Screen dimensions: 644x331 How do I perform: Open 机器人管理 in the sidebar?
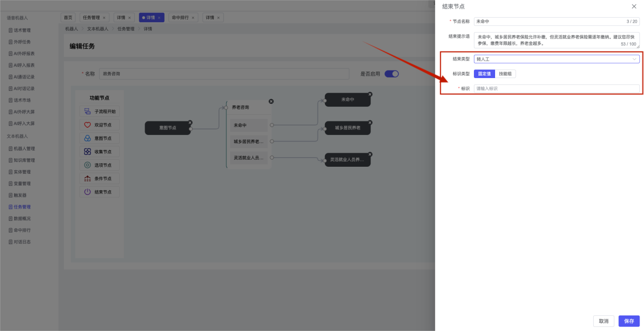[x=24, y=149]
